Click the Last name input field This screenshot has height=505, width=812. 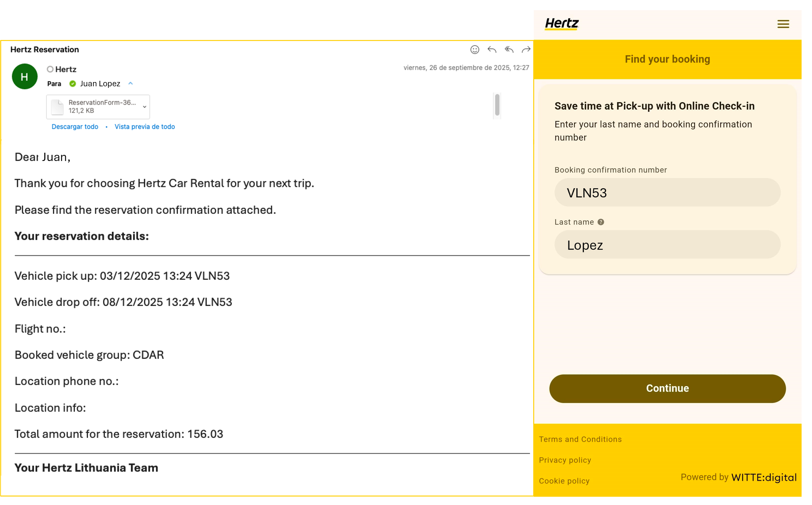[x=667, y=245]
